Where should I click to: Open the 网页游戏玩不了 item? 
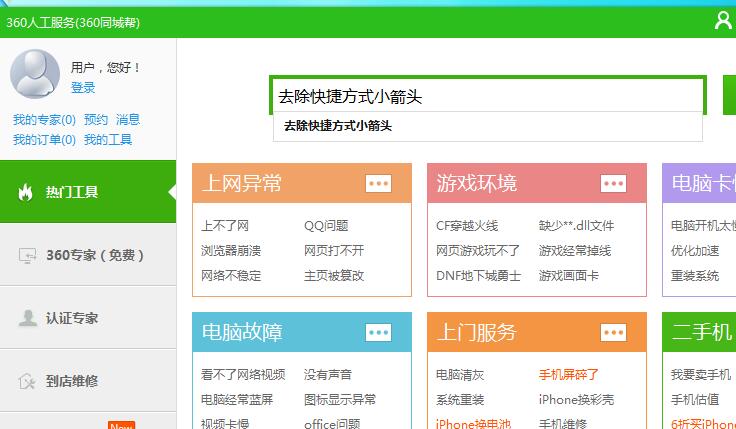tap(478, 251)
